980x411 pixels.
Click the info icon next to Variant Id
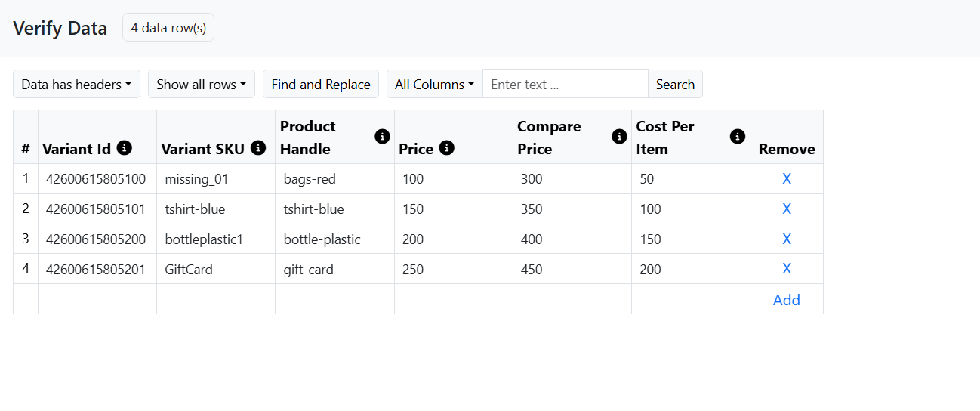pyautogui.click(x=125, y=148)
